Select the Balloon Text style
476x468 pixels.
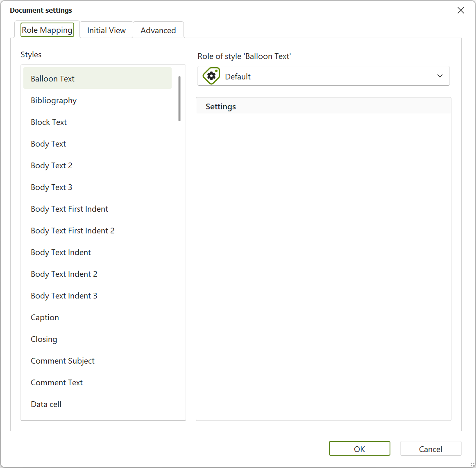coord(97,78)
